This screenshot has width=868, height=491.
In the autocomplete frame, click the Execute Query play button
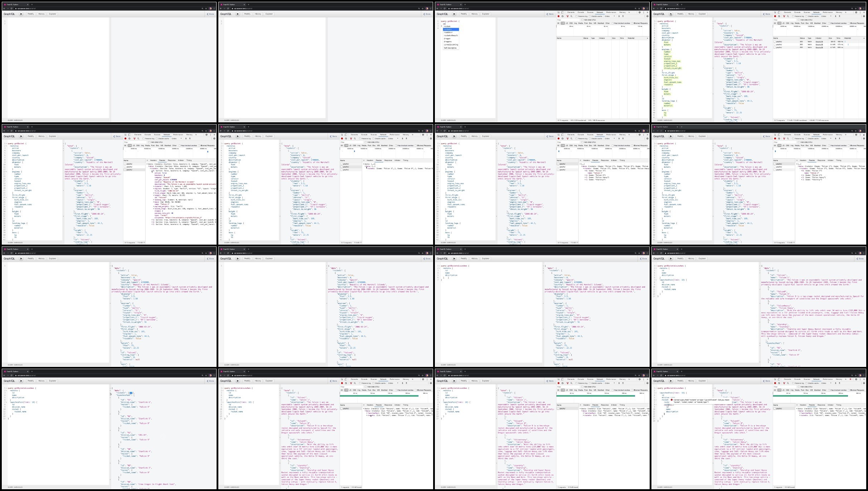[454, 14]
